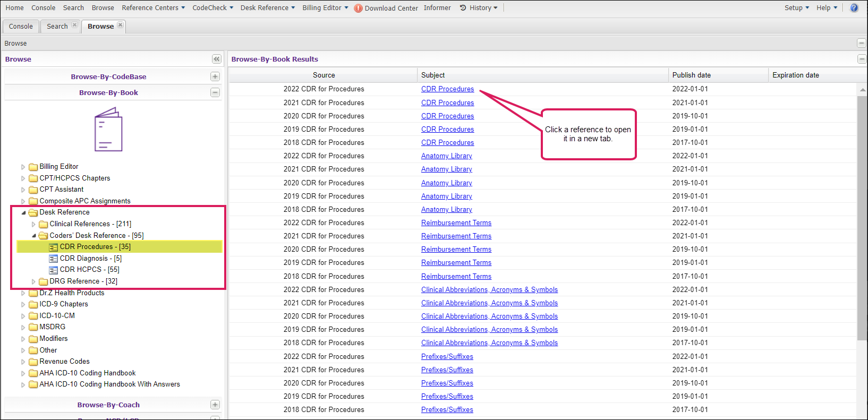Select CDR HCPCS in the tree

pyautogui.click(x=89, y=270)
